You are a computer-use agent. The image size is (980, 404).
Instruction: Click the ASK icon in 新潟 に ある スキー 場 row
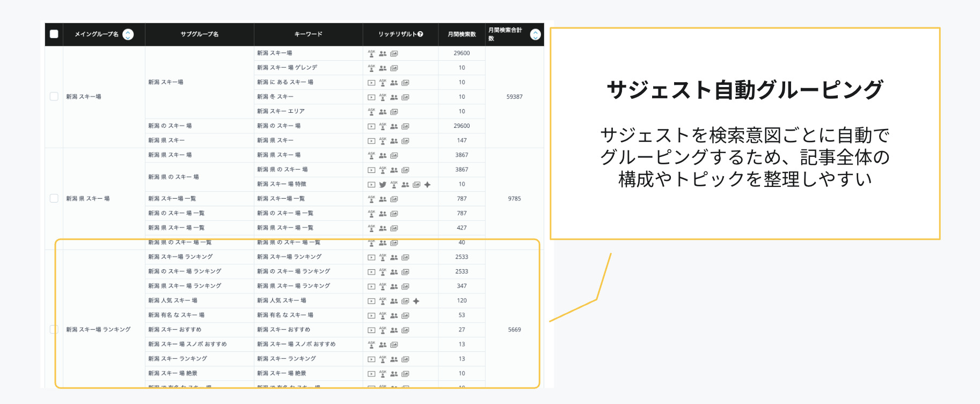(383, 82)
